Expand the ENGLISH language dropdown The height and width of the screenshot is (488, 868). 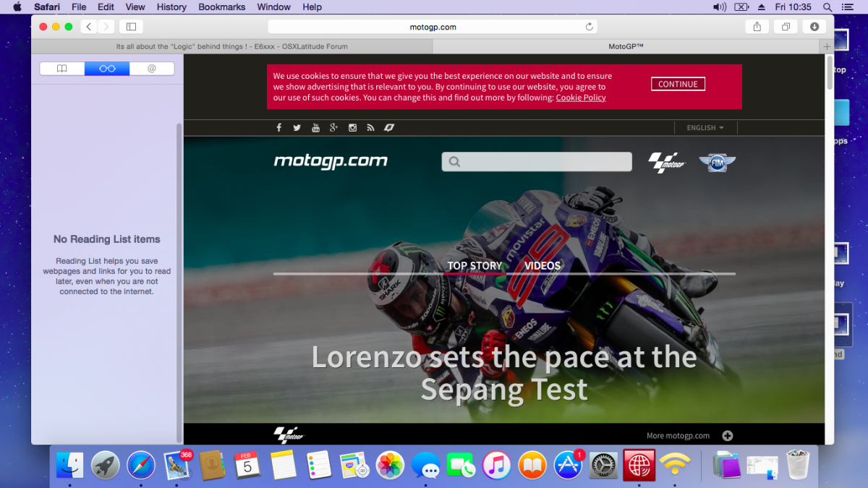pos(705,128)
